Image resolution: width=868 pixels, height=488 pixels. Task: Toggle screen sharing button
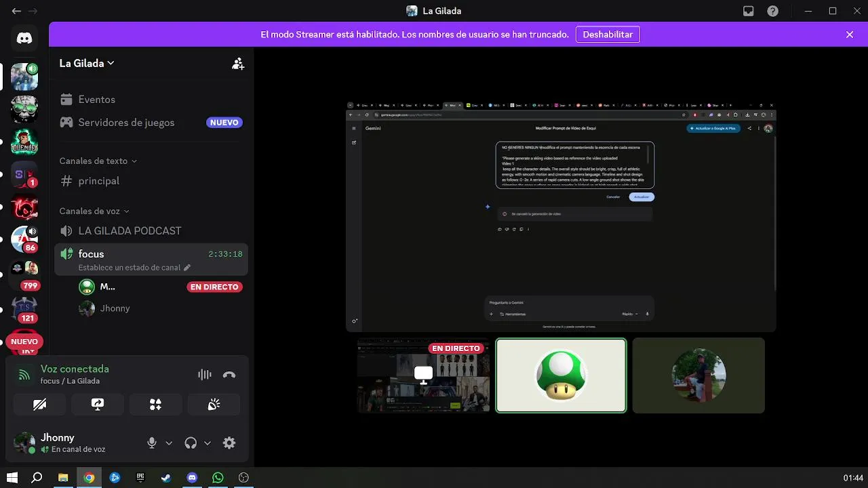98,405
